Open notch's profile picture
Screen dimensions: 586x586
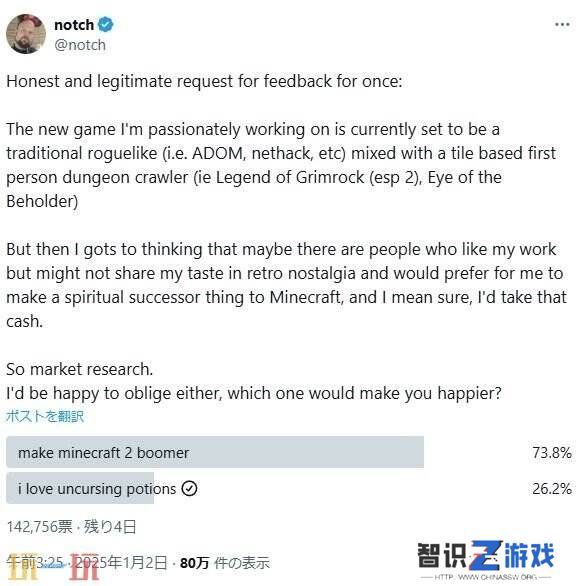[26, 34]
